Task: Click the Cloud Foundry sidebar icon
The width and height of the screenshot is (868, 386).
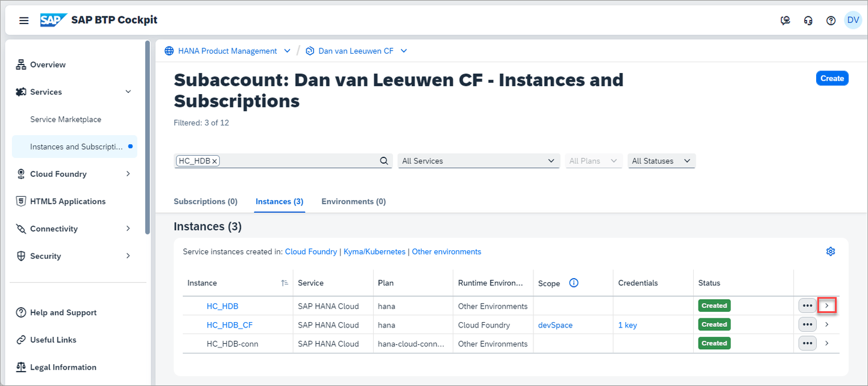Action: pyautogui.click(x=21, y=174)
